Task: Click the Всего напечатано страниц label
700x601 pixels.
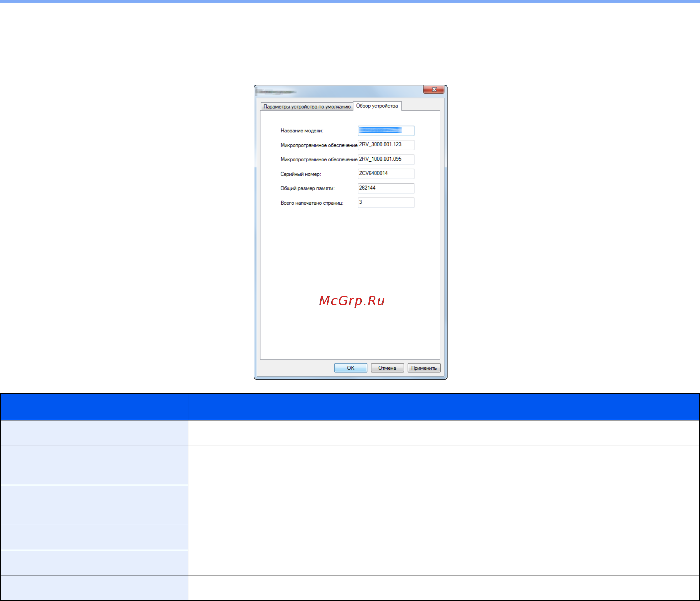Action: point(312,203)
